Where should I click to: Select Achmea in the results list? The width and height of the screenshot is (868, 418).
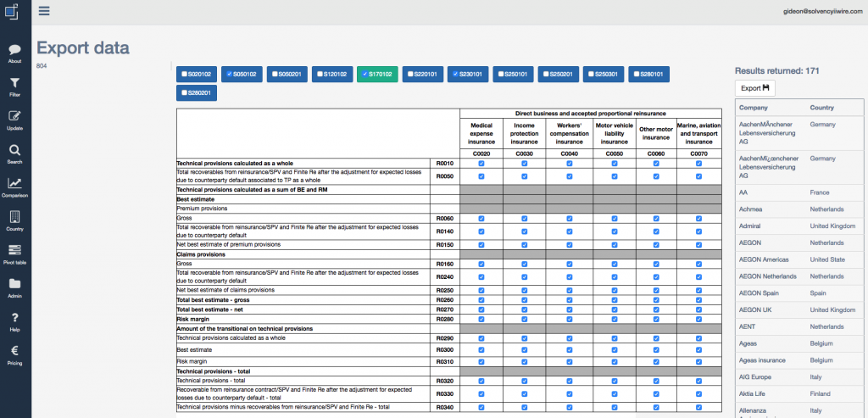click(x=751, y=207)
